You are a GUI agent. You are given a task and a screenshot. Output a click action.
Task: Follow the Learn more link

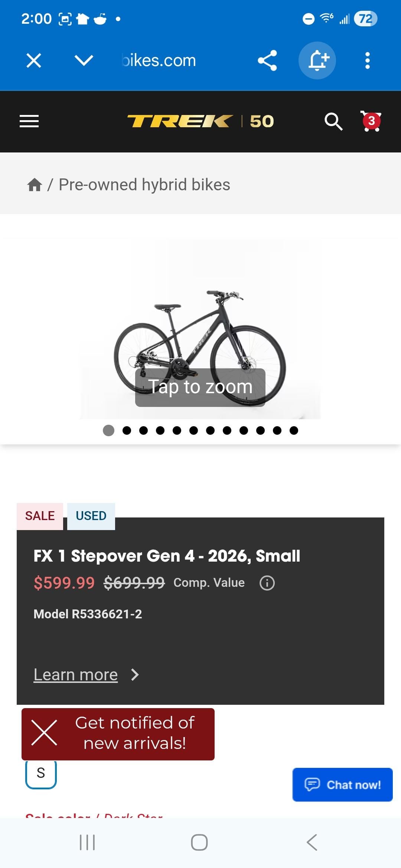coord(76,675)
